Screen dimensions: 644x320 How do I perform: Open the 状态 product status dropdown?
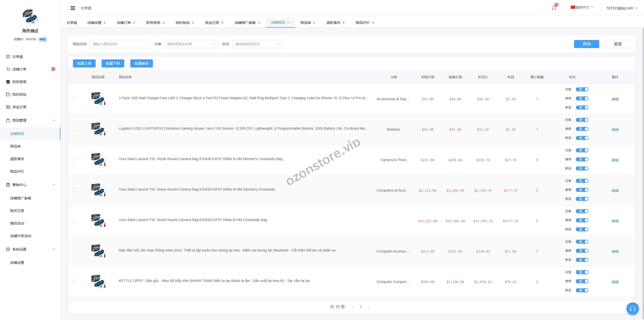pos(257,44)
